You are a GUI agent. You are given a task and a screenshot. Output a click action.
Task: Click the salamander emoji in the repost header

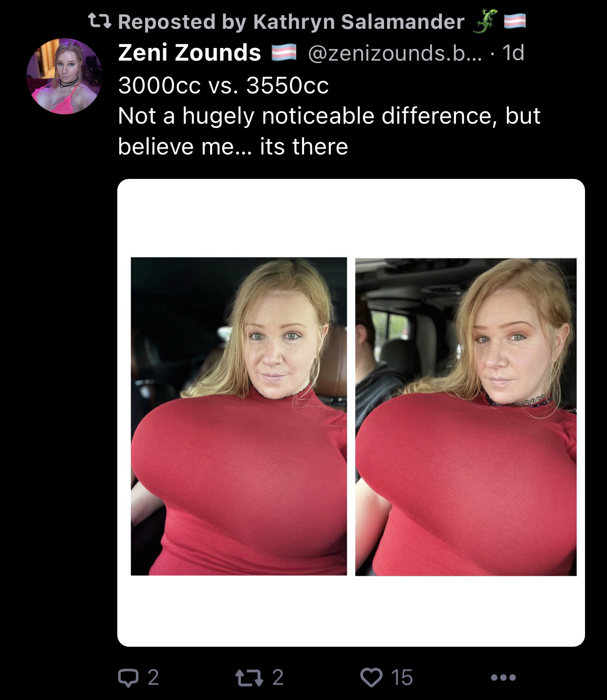[485, 21]
